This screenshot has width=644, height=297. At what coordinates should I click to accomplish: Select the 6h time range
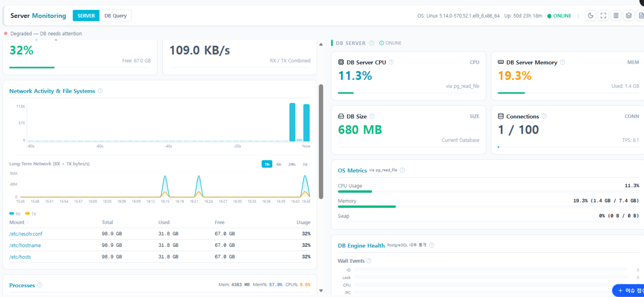tap(279, 164)
